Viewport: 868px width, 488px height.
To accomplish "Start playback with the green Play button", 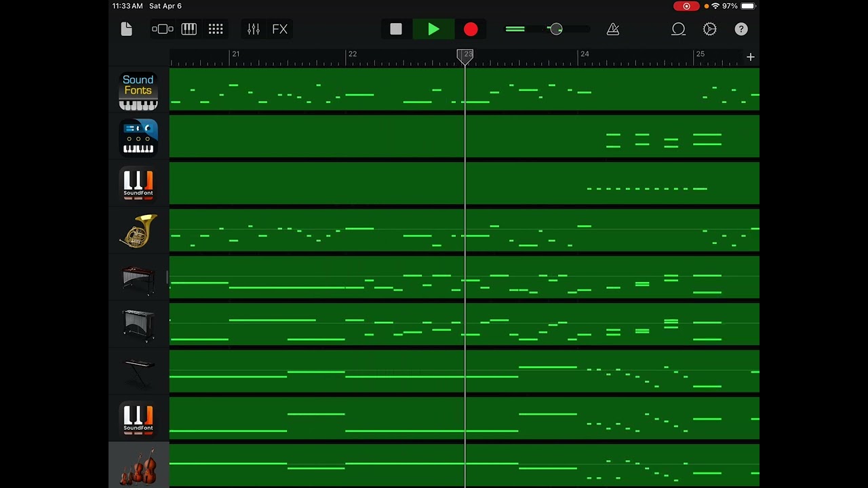I will (x=433, y=29).
